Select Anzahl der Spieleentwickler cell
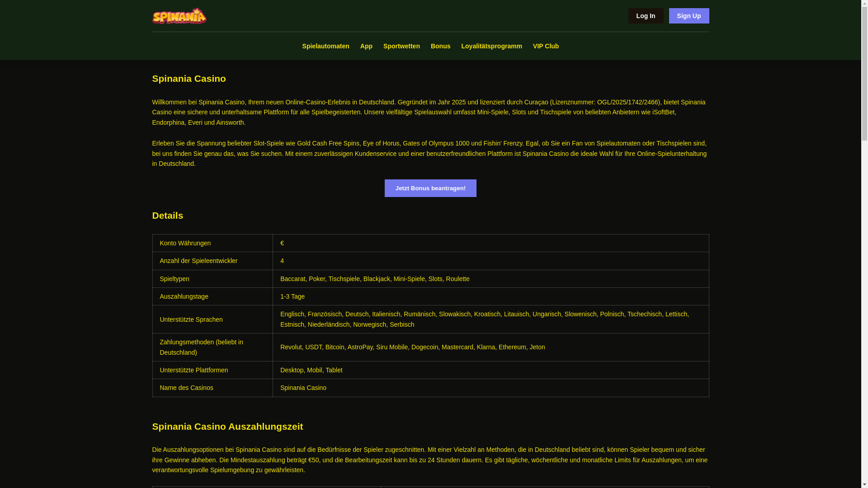The height and width of the screenshot is (488, 868). tap(212, 261)
